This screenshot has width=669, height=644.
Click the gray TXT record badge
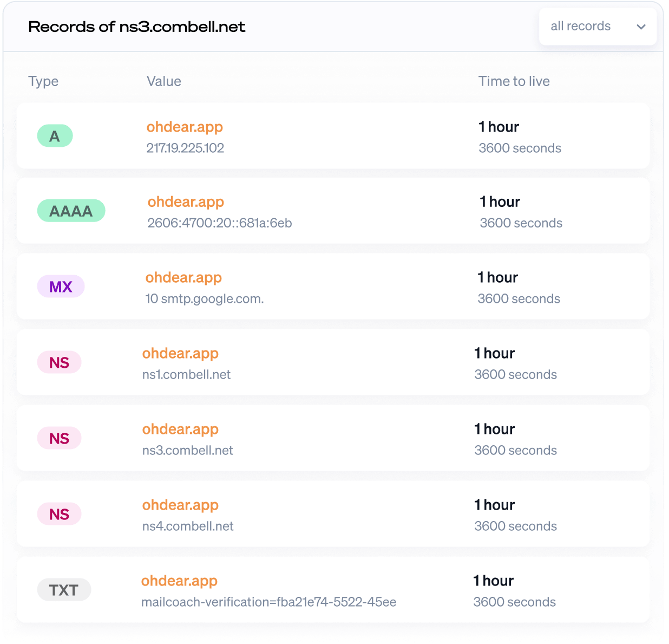[64, 590]
